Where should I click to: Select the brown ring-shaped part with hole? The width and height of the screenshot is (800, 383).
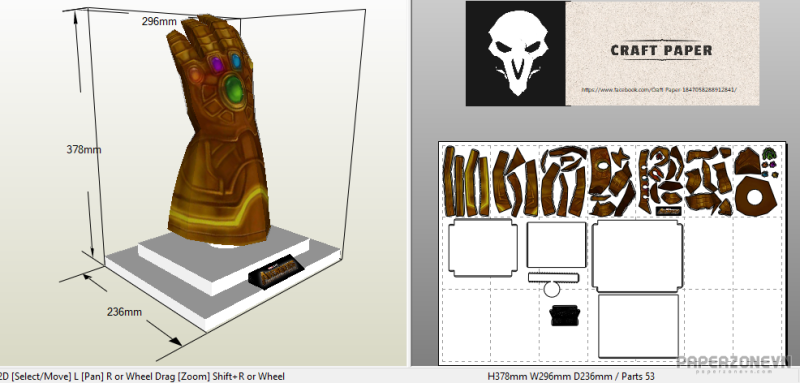tap(756, 198)
